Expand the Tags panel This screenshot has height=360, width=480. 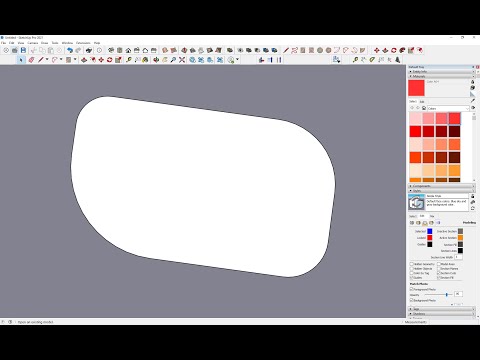click(x=441, y=309)
